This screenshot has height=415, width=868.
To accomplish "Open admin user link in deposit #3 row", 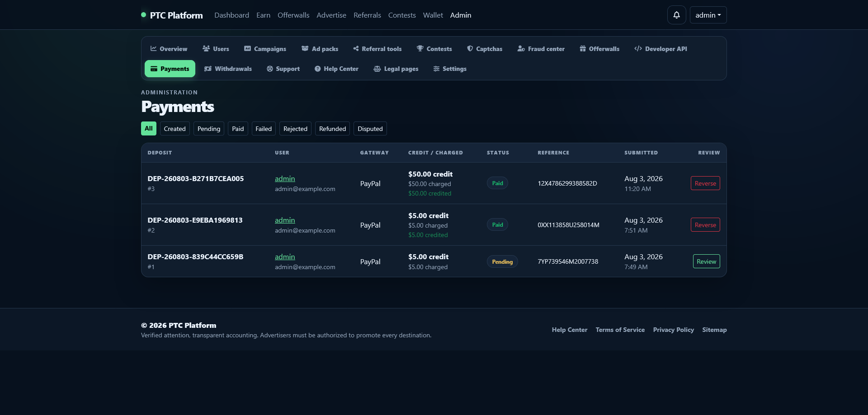I will pos(285,178).
